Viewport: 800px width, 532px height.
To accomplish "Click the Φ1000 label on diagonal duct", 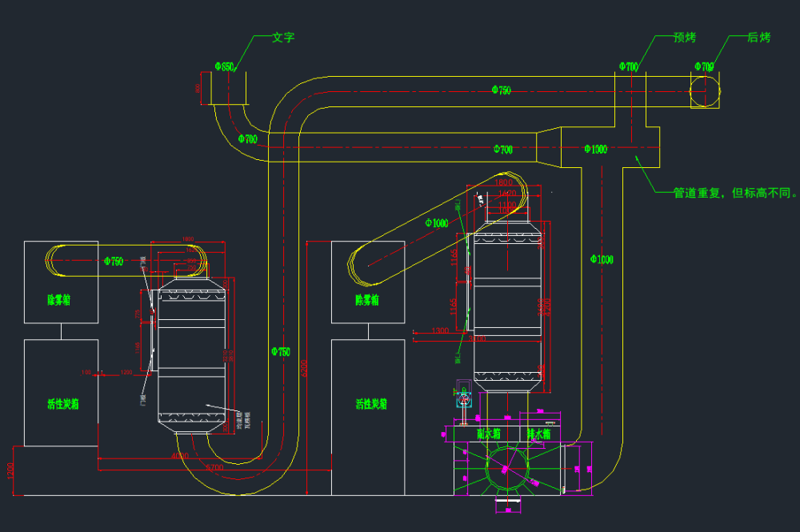I will tap(437, 223).
